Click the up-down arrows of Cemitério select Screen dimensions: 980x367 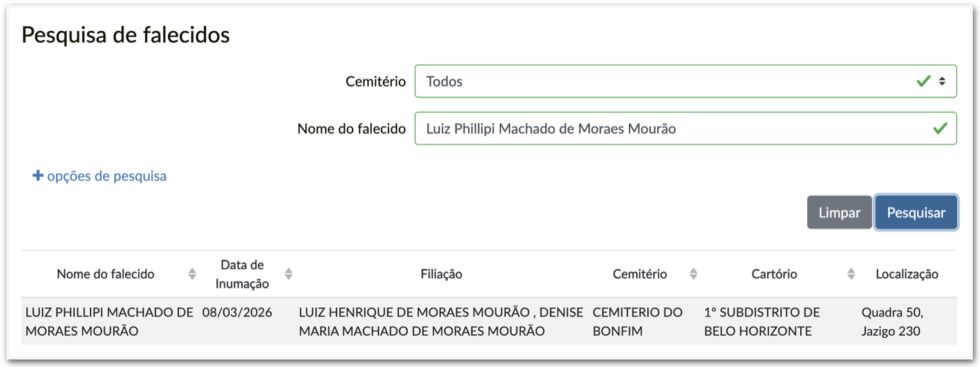pos(942,81)
